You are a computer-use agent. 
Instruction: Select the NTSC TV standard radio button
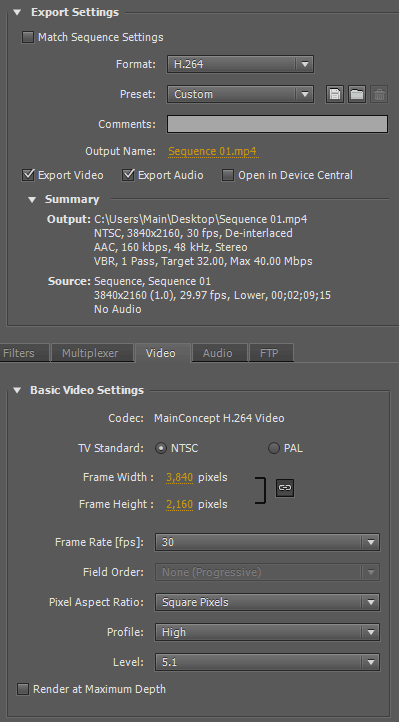pos(161,448)
